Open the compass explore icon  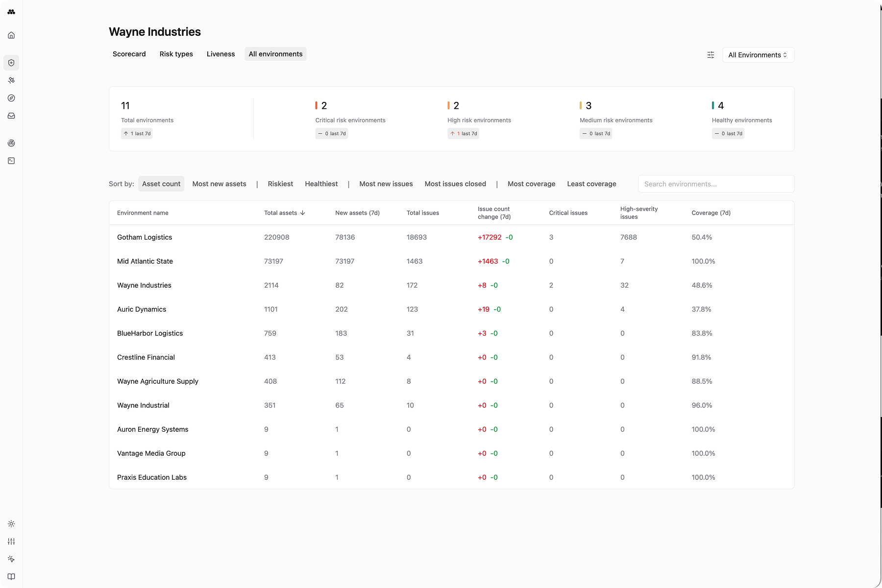11,98
